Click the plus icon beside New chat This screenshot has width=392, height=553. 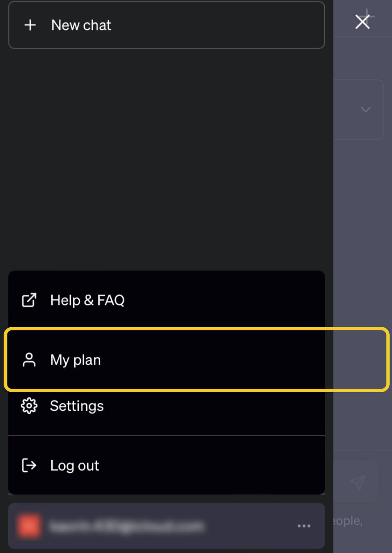[30, 25]
